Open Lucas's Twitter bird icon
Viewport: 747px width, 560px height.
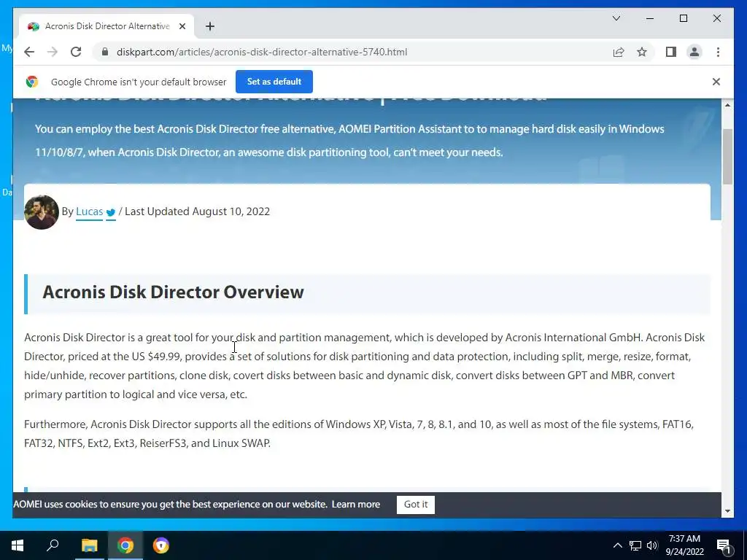click(111, 212)
